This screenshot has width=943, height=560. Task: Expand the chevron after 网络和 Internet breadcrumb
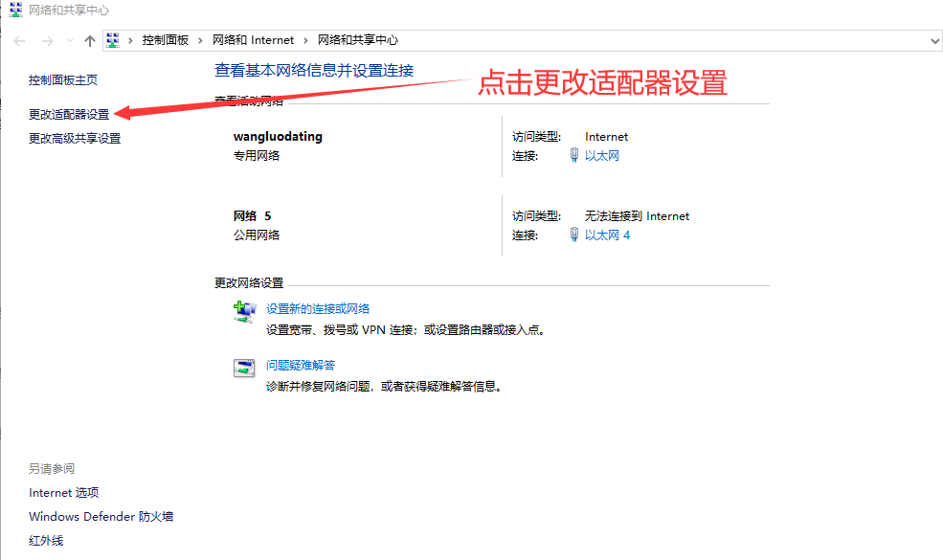306,40
